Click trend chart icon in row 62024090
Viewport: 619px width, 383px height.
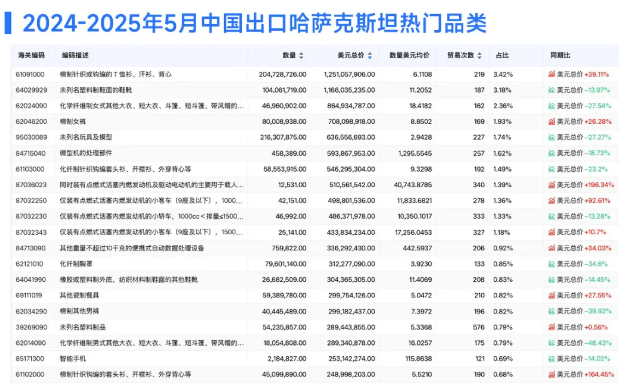point(551,106)
